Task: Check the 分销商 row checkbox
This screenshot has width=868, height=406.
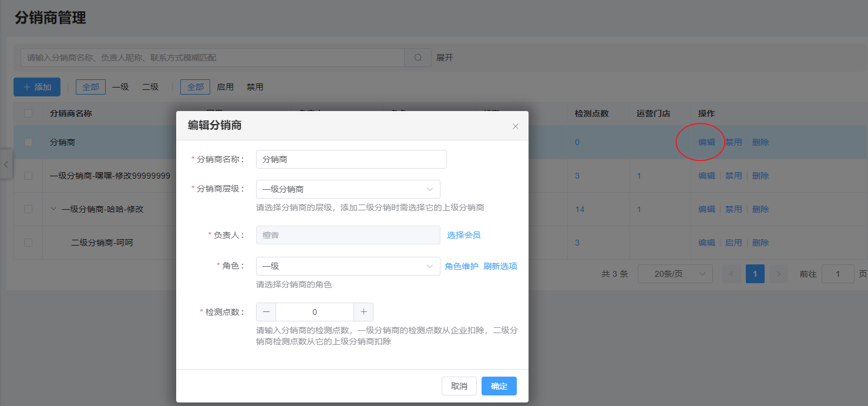Action: (x=28, y=142)
